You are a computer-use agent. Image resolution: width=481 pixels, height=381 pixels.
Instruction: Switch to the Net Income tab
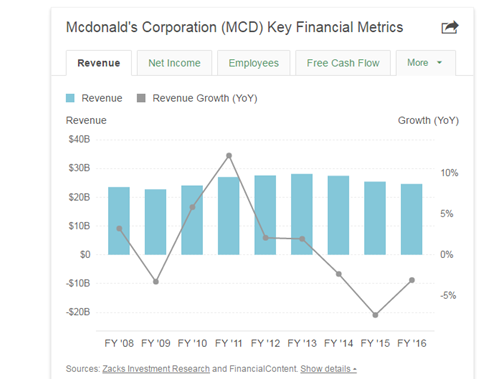(x=174, y=63)
